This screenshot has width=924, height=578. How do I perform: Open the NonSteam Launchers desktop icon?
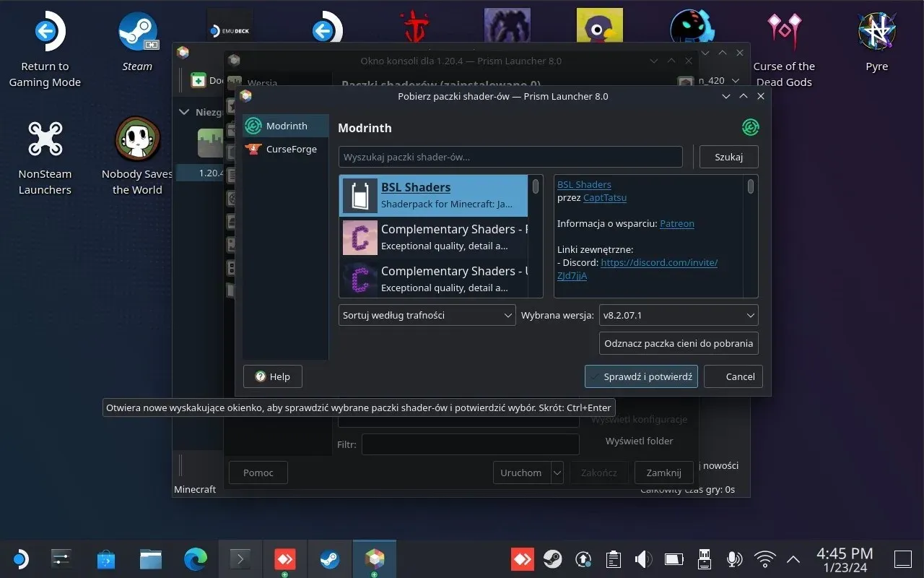(x=45, y=157)
